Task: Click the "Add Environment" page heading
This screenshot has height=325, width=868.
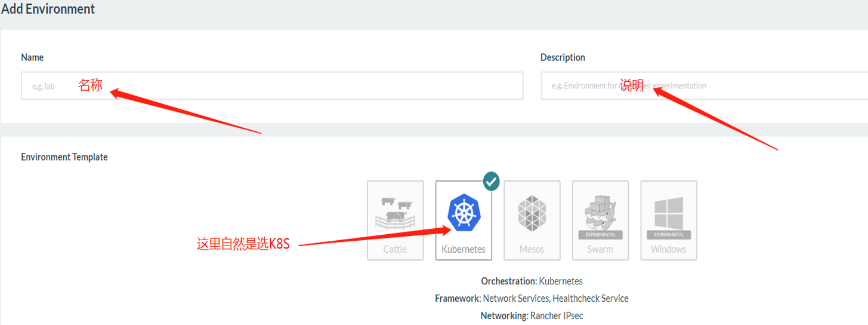Action: point(48,9)
